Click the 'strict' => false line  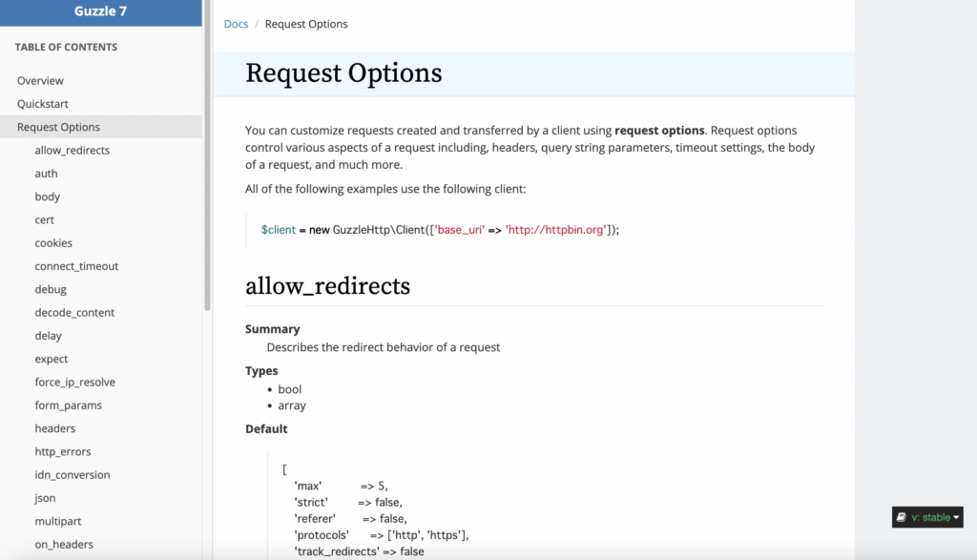348,502
